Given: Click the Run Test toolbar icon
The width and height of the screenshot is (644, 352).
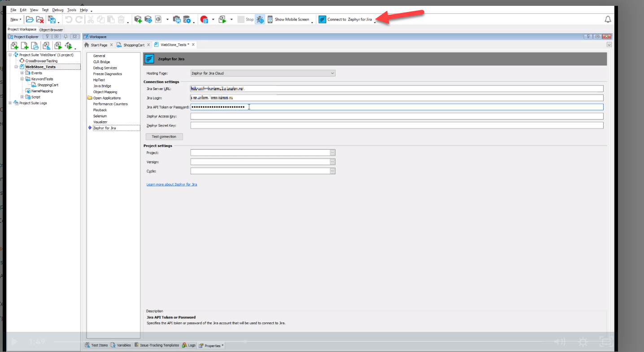Looking at the screenshot, I should (x=222, y=19).
